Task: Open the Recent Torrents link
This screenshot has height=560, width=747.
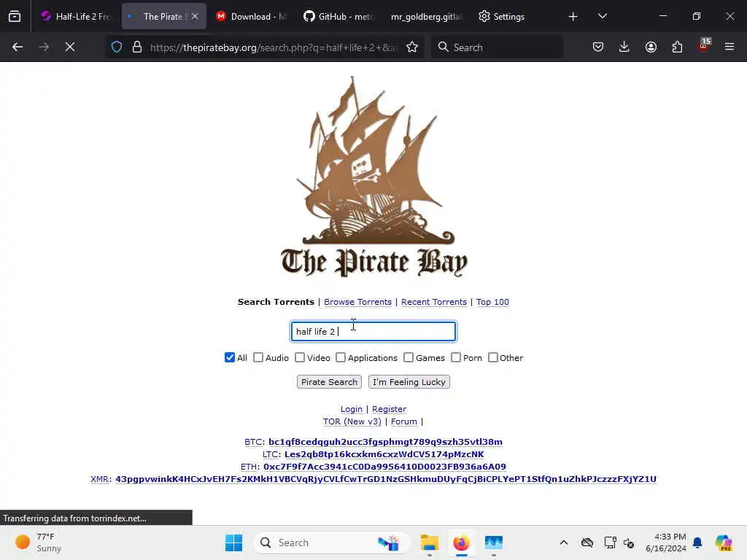Action: pyautogui.click(x=434, y=302)
